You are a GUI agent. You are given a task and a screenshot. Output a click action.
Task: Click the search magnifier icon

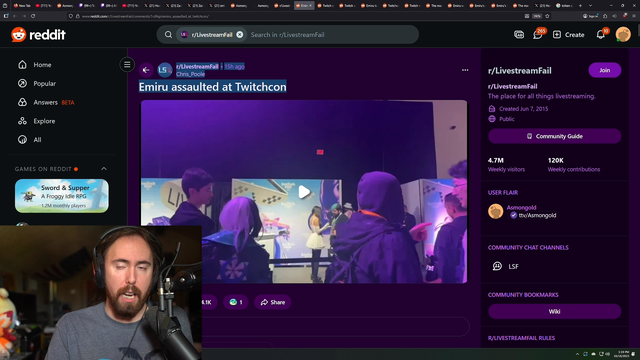168,35
